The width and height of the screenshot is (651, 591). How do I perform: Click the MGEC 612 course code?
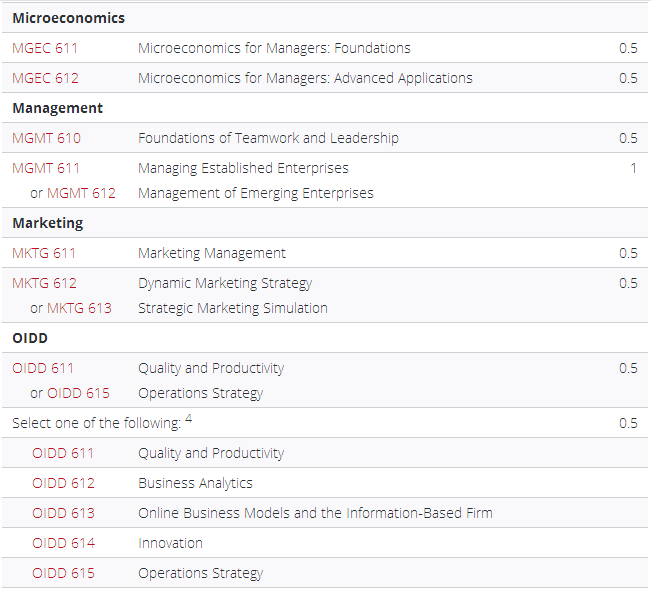pos(45,78)
